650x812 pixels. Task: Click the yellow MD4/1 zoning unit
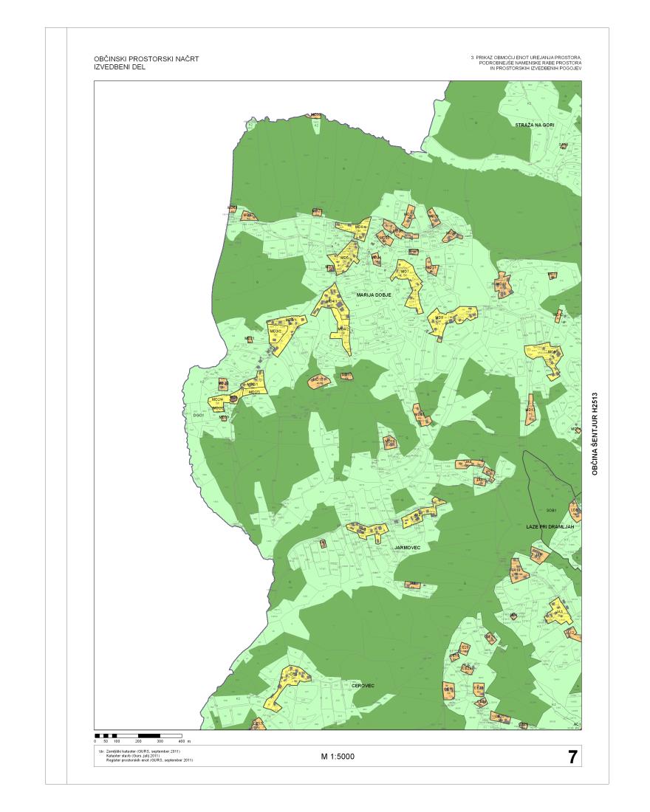point(331,301)
